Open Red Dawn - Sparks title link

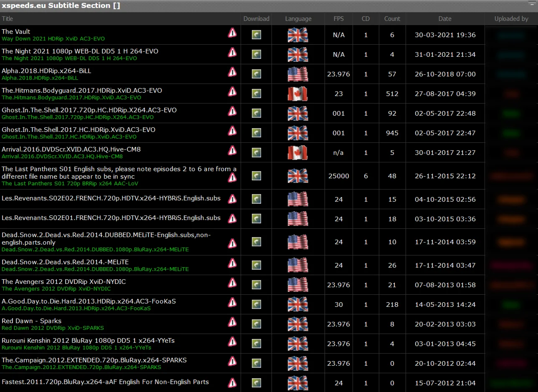point(31,321)
